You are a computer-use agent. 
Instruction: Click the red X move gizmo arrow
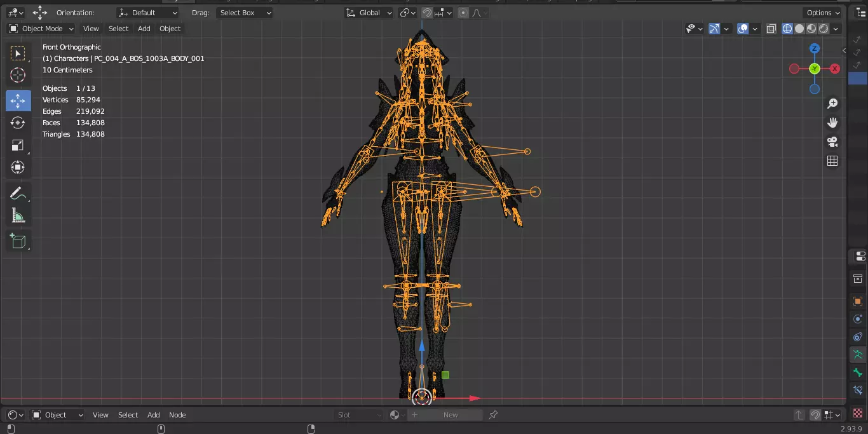pos(474,398)
